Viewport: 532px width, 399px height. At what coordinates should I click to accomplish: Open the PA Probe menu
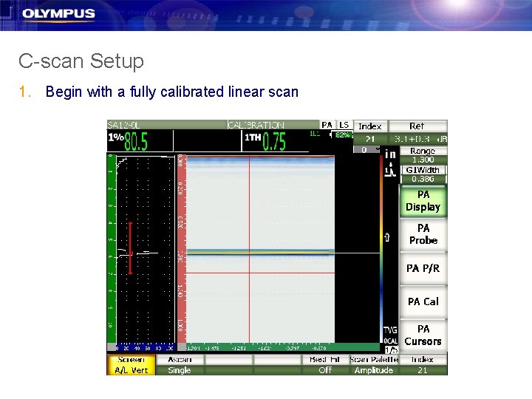[x=423, y=234]
